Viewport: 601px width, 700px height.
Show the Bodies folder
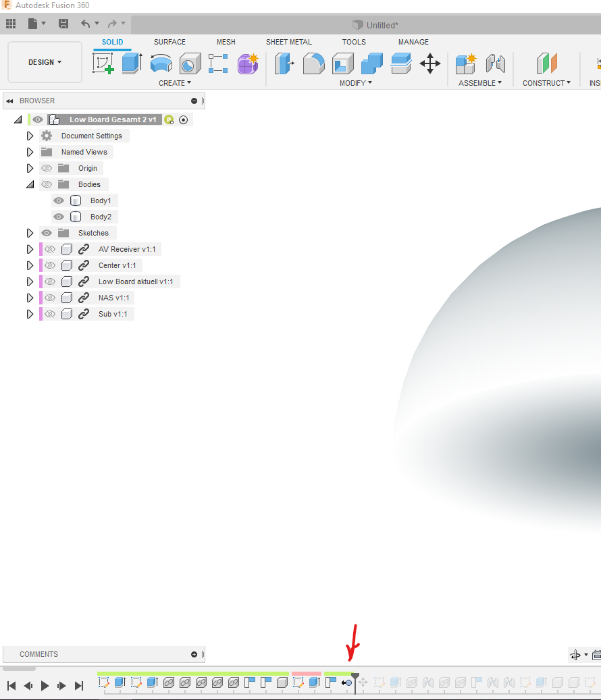coord(47,184)
